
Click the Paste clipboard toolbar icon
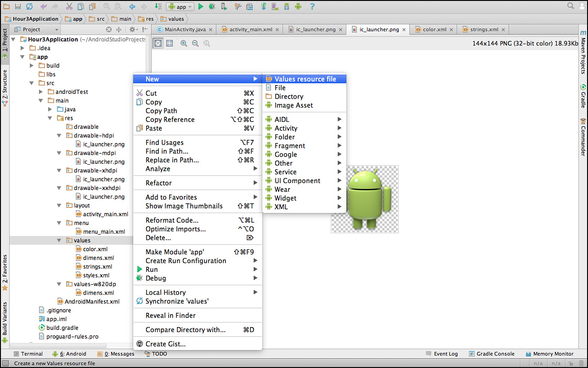pos(92,6)
